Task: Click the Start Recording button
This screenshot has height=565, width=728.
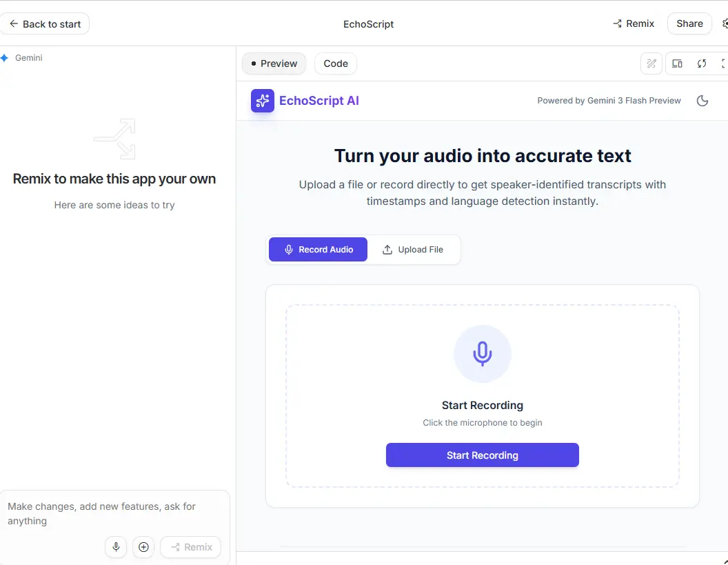Action: click(x=483, y=455)
